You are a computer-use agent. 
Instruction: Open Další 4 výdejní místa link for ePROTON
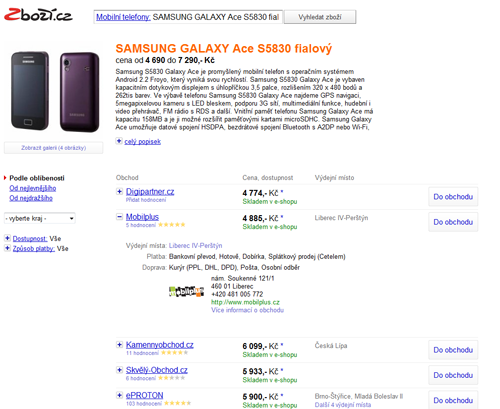[x=343, y=405]
